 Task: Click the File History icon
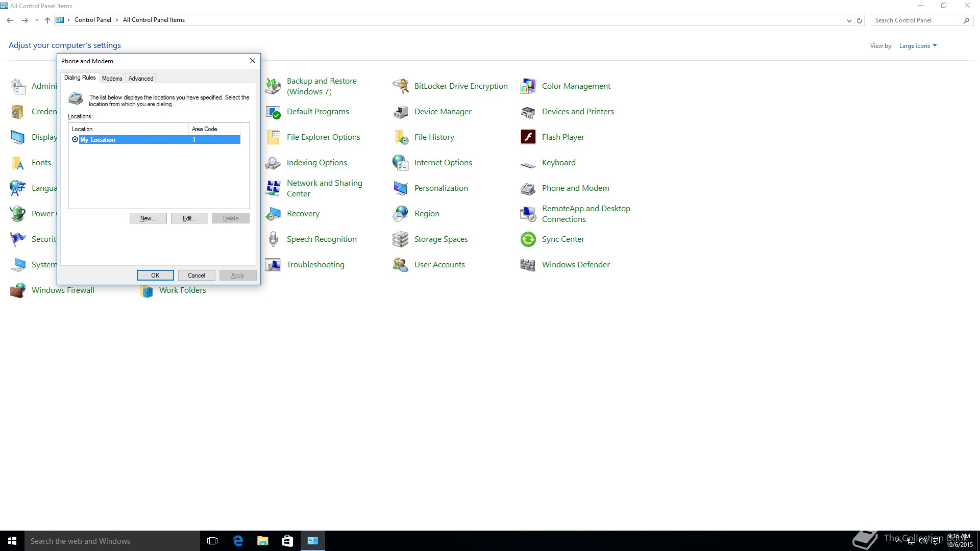[401, 137]
